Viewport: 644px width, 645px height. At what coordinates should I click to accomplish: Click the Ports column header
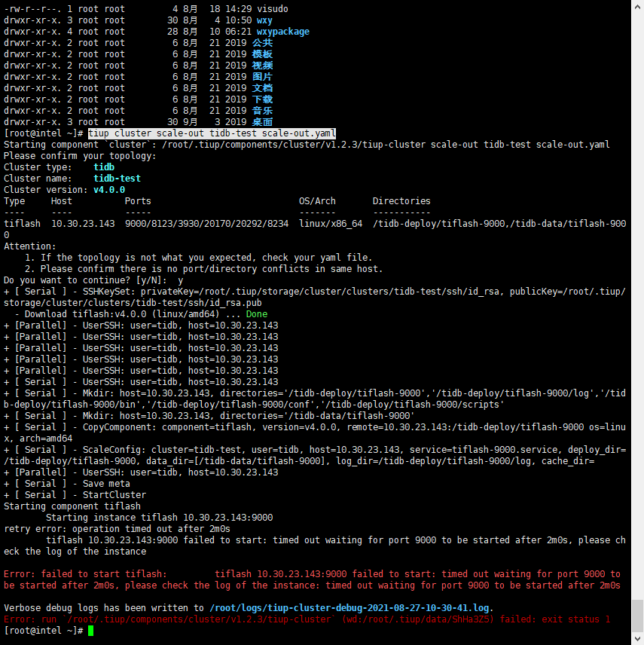point(138,201)
